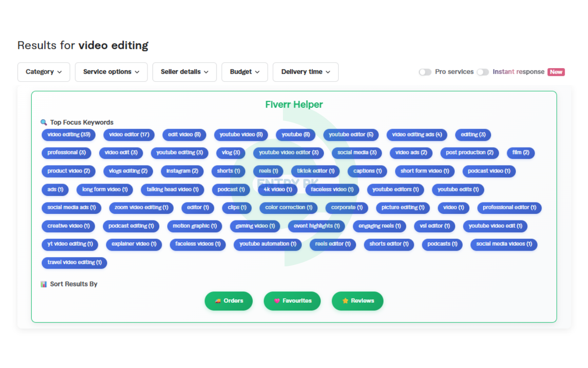Viewport: 588px width, 368px height.
Task: Pick the 'video editing ads (4)' keyword
Action: pyautogui.click(x=417, y=135)
